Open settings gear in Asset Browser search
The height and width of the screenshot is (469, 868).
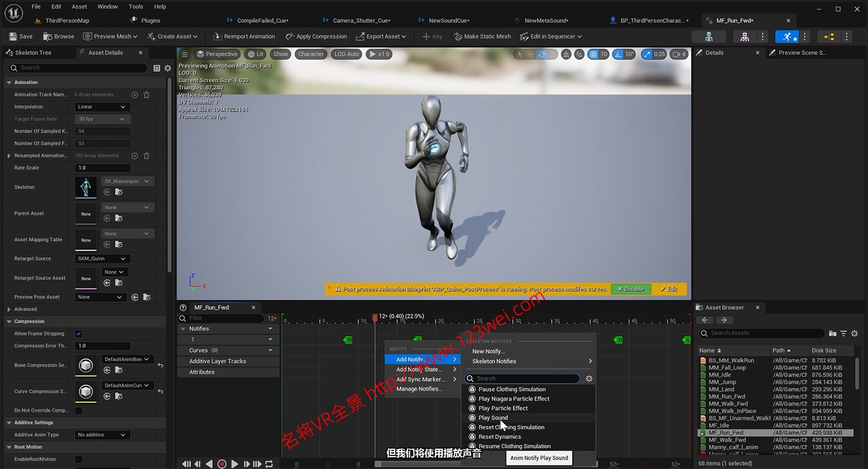(x=854, y=333)
